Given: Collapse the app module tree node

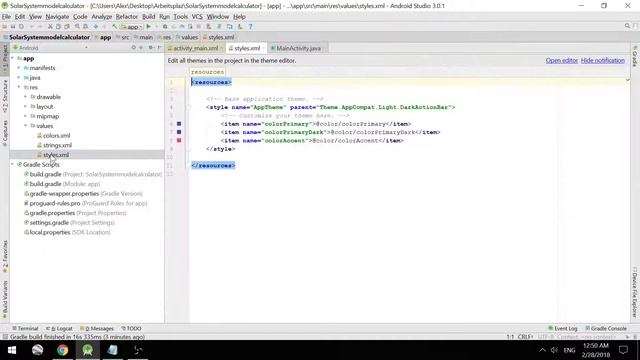Looking at the screenshot, I should pyautogui.click(x=13, y=58).
